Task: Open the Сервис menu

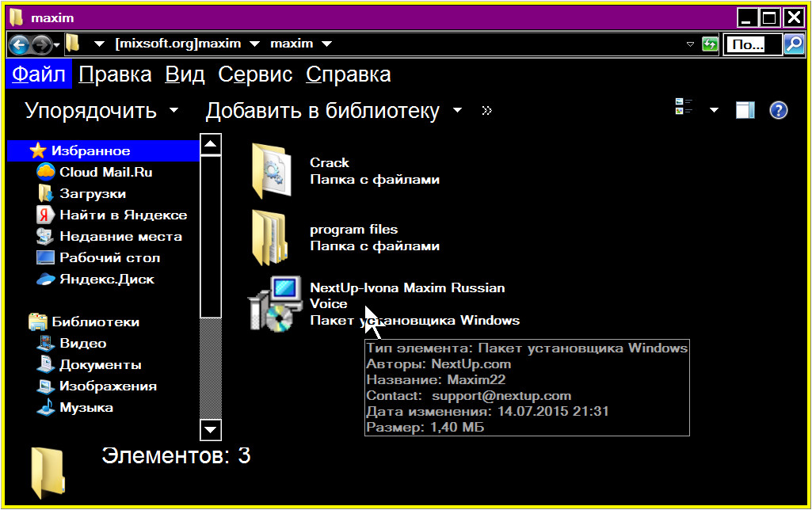Action: pos(255,74)
